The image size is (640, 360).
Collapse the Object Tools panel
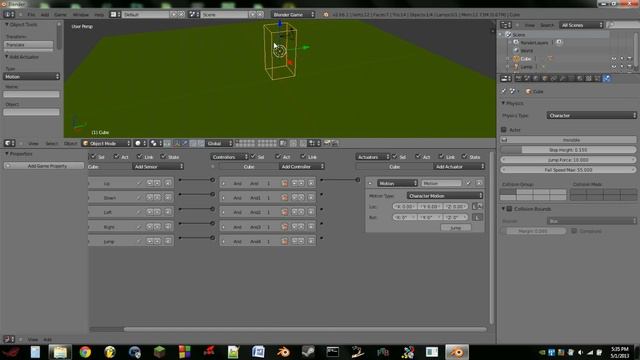7,24
